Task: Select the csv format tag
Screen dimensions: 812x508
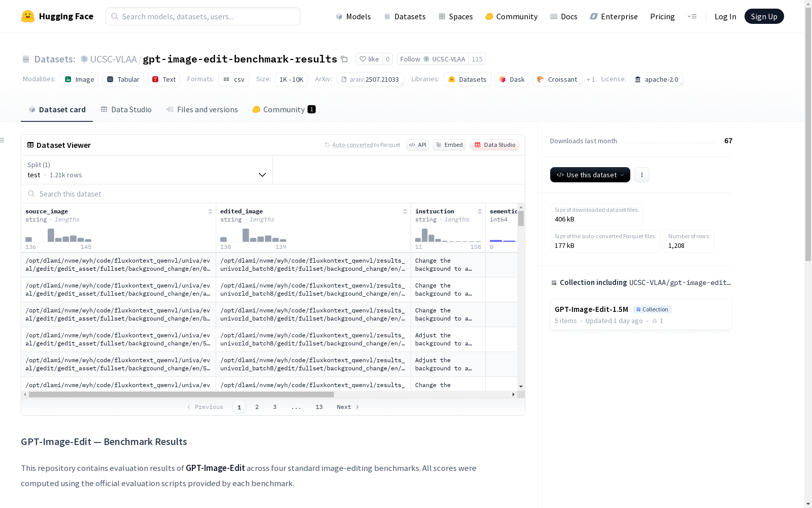Action: click(x=234, y=79)
